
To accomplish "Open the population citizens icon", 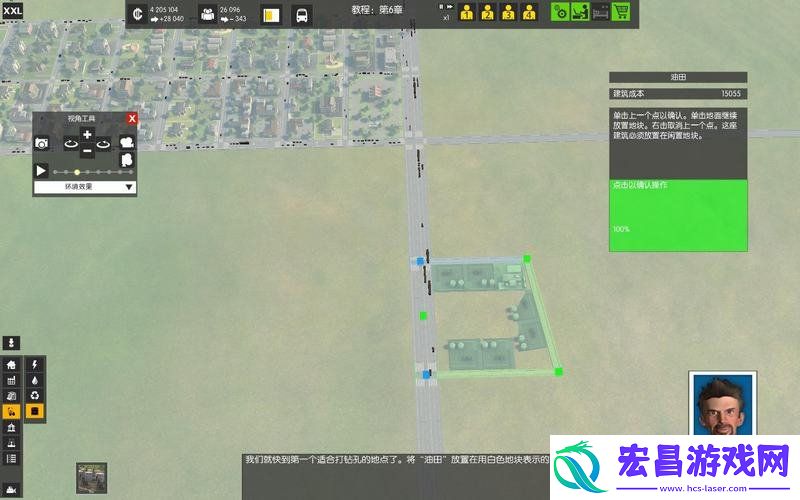I will (208, 14).
